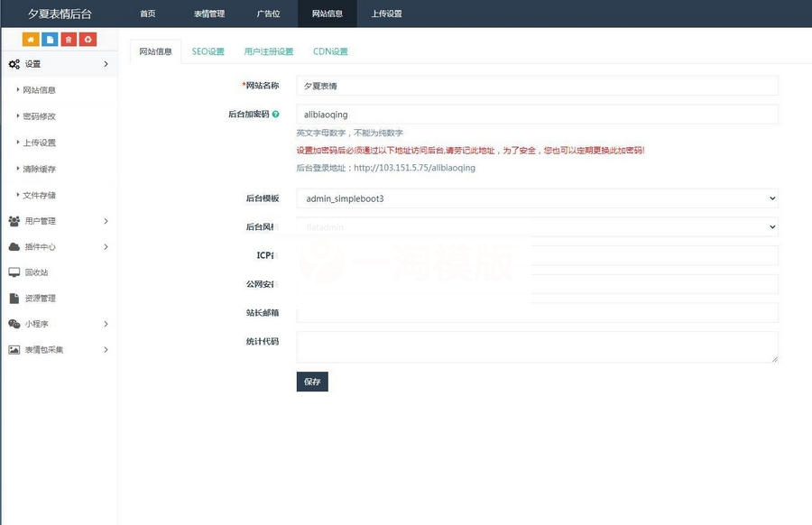Open the blue document icon in the toolbar

tap(51, 39)
